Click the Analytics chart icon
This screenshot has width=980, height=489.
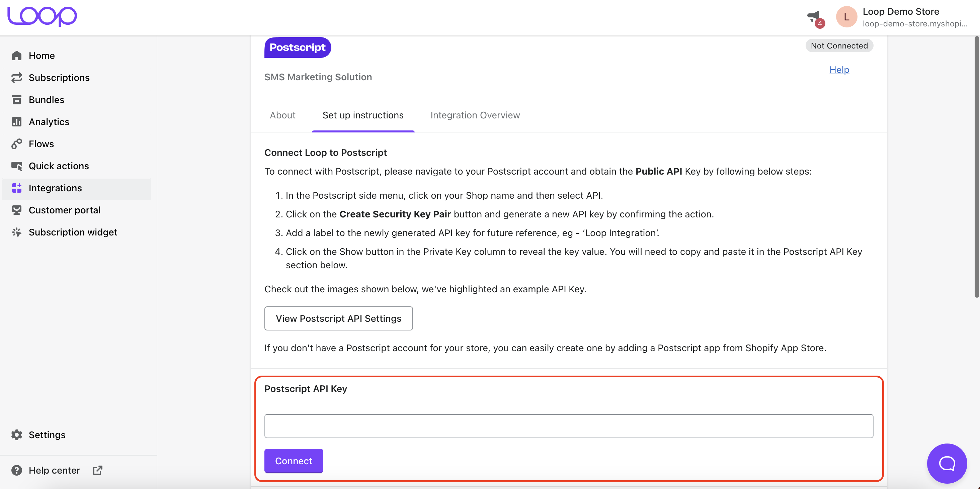(x=17, y=122)
